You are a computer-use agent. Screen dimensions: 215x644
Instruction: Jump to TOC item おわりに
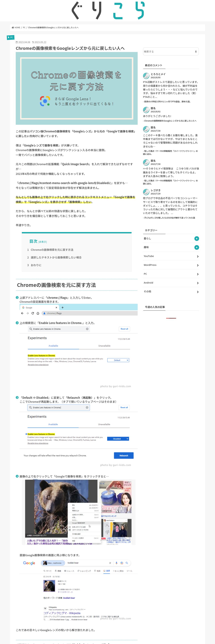pyautogui.click(x=36, y=265)
